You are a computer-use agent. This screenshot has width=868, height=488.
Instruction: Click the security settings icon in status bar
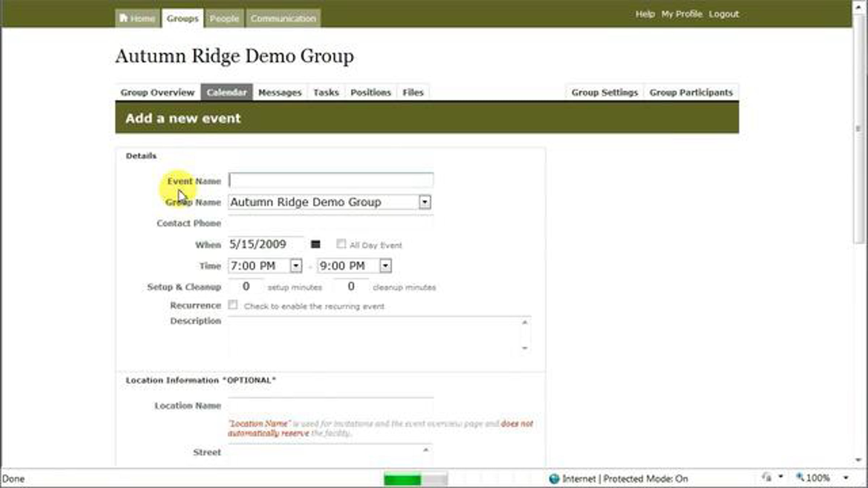tap(767, 478)
